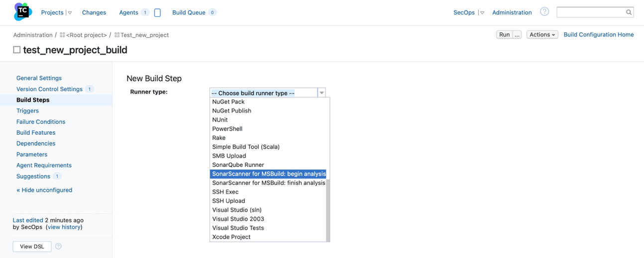Click the view history link
This screenshot has height=258, width=644.
pos(64,227)
